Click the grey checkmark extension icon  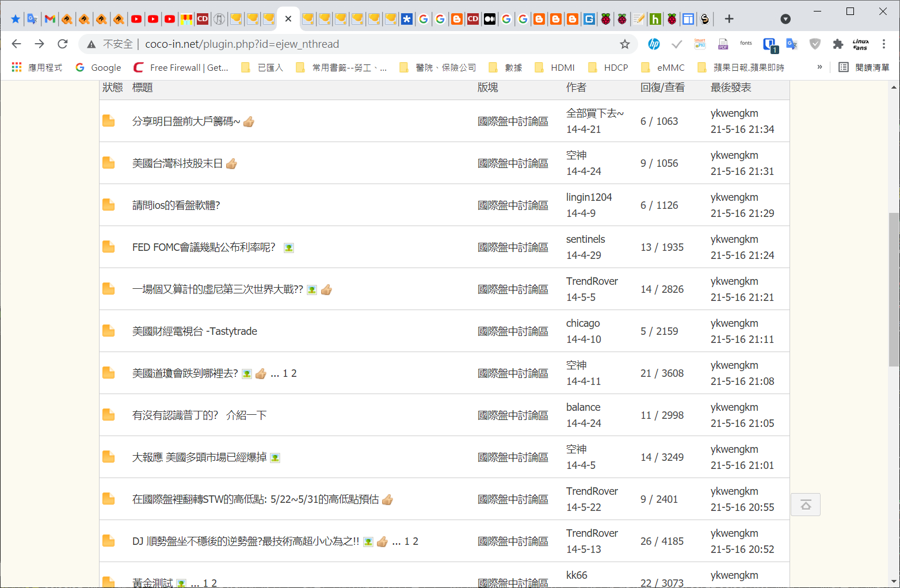[x=677, y=44]
